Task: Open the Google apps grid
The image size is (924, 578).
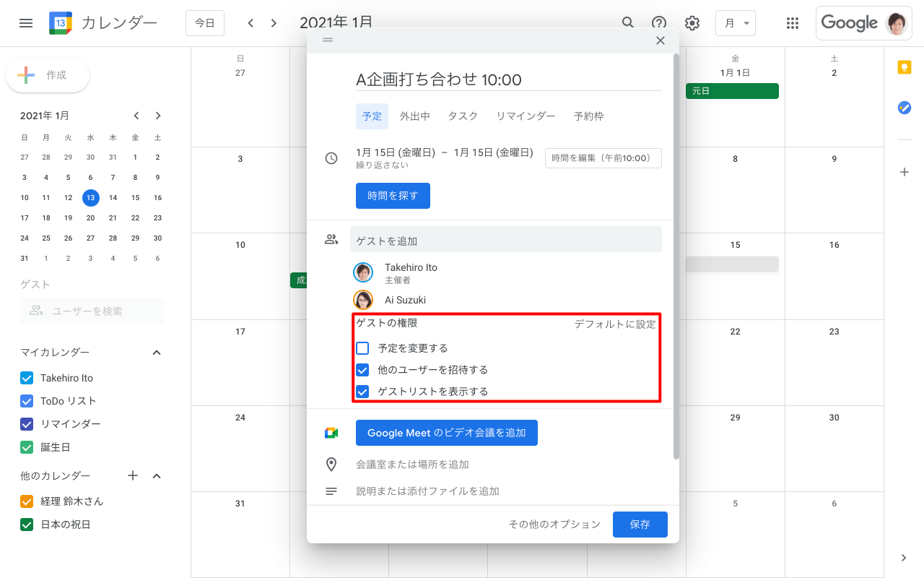Action: (793, 23)
